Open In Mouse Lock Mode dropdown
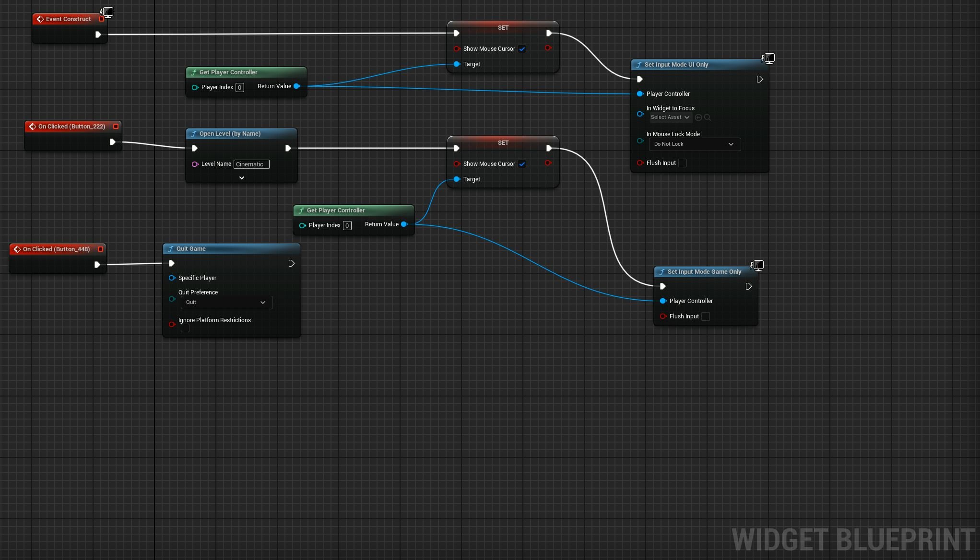The width and height of the screenshot is (980, 560). point(694,144)
